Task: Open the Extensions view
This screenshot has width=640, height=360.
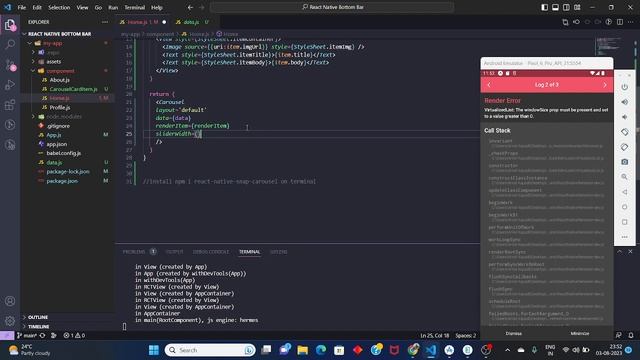Action: point(10,105)
